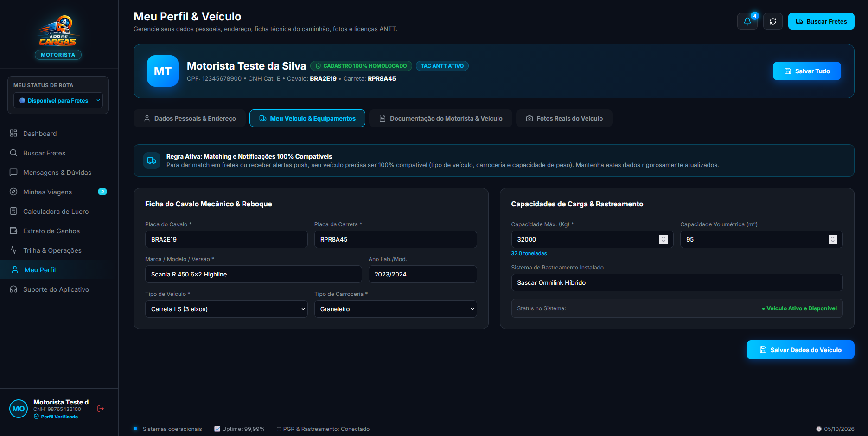Open Minhas Viagens section
This screenshot has width=868, height=436.
(59, 192)
